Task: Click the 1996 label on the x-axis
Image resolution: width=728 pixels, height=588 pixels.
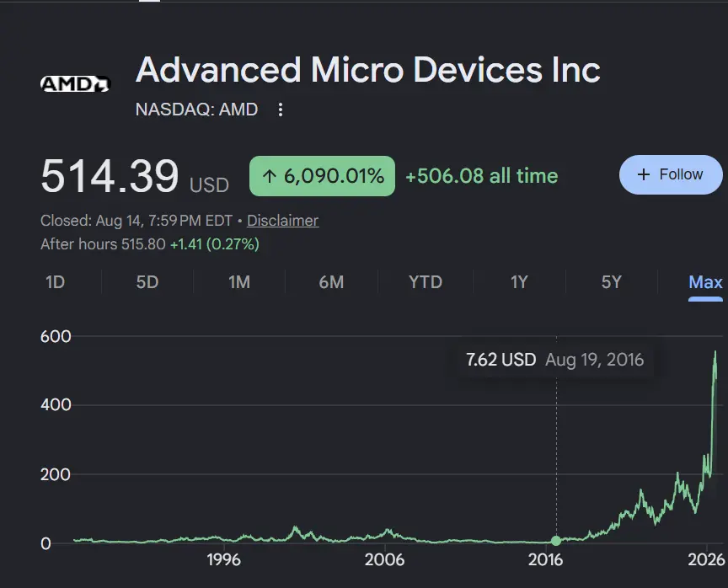Action: [x=224, y=559]
